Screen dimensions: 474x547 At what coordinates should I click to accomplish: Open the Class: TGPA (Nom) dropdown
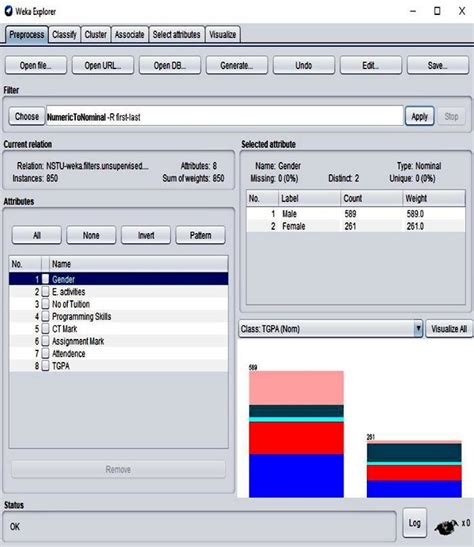coord(331,329)
